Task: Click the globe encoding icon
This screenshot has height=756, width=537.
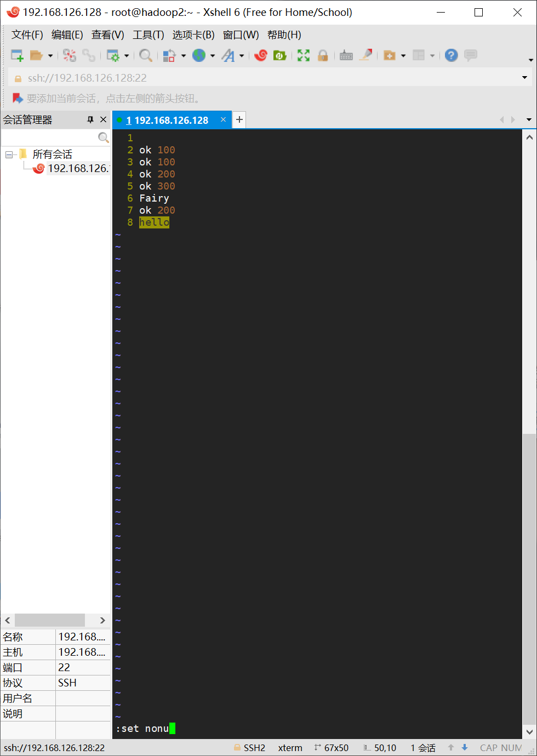Action: [199, 55]
